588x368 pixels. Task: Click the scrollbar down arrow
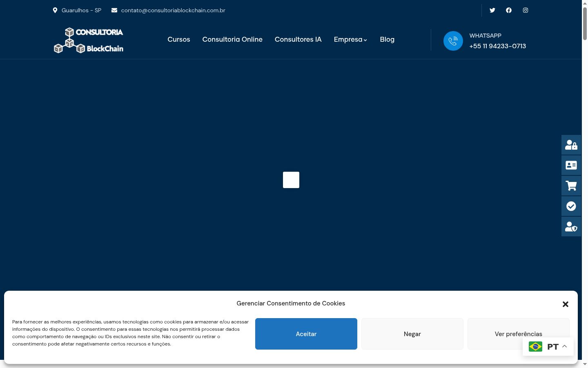[x=585, y=364]
